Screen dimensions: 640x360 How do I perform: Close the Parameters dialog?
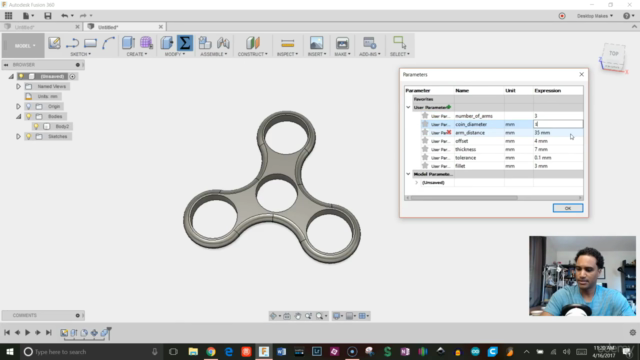[581, 74]
